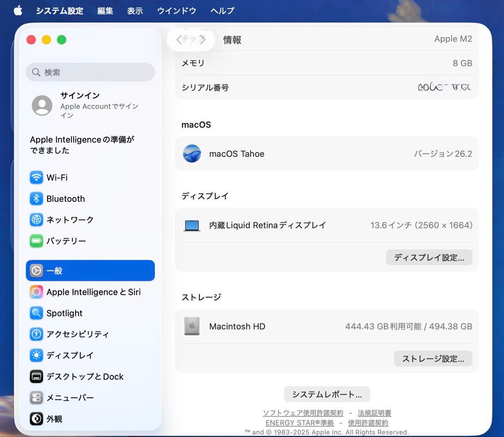Open ネットワーク settings via its globe icon

(x=36, y=220)
